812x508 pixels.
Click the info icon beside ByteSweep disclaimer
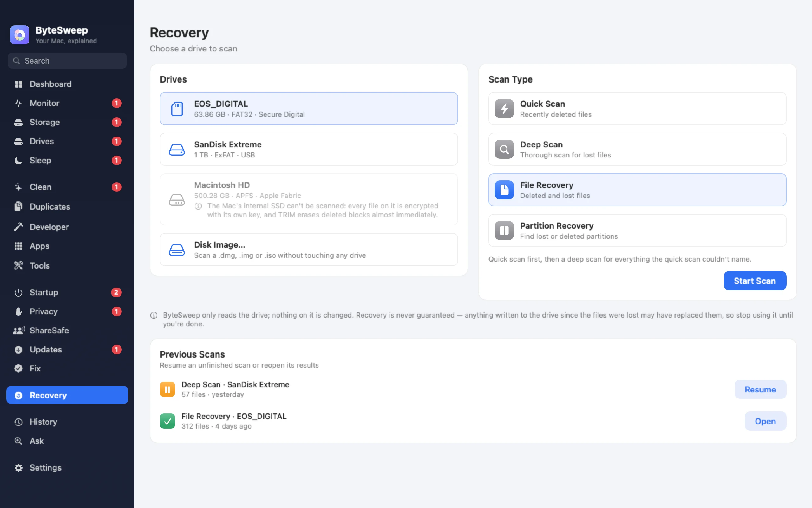154,315
